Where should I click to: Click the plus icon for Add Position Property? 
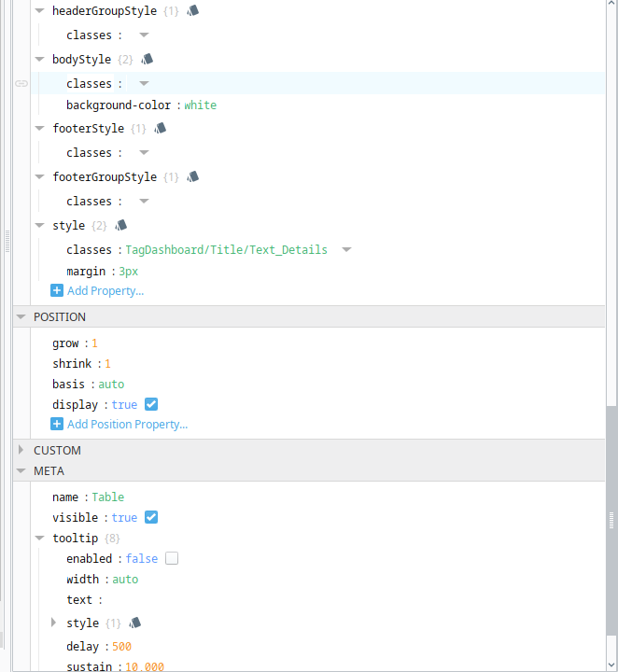(x=57, y=424)
